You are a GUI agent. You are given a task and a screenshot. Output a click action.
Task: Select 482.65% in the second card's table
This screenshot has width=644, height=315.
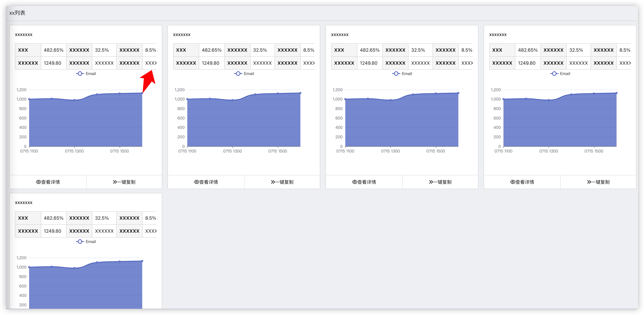pos(212,50)
